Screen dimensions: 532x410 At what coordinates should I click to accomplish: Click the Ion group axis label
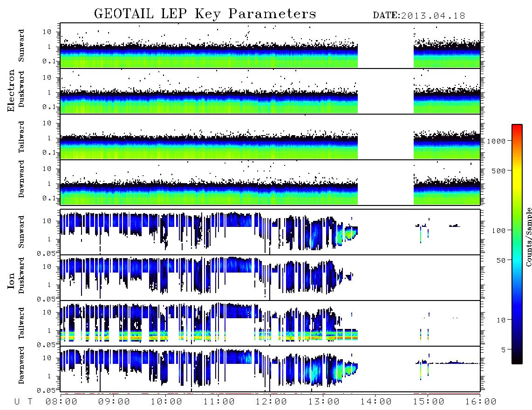[x=11, y=280]
